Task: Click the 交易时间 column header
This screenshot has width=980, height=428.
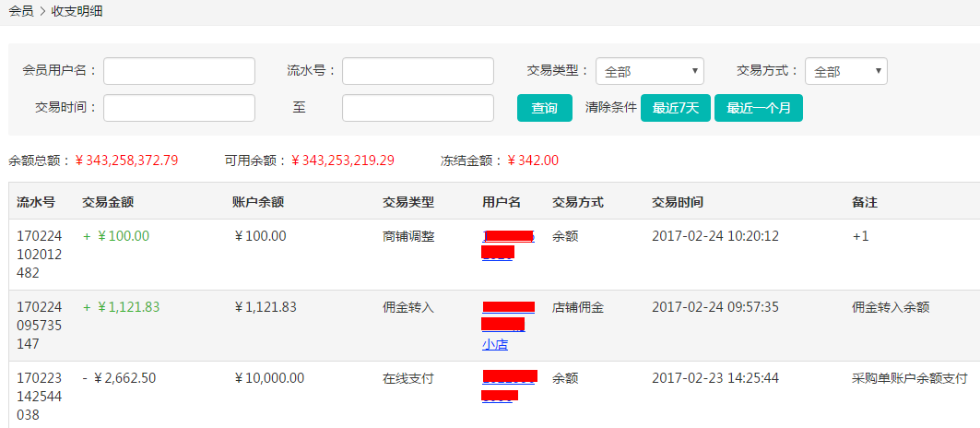Action: click(x=678, y=202)
